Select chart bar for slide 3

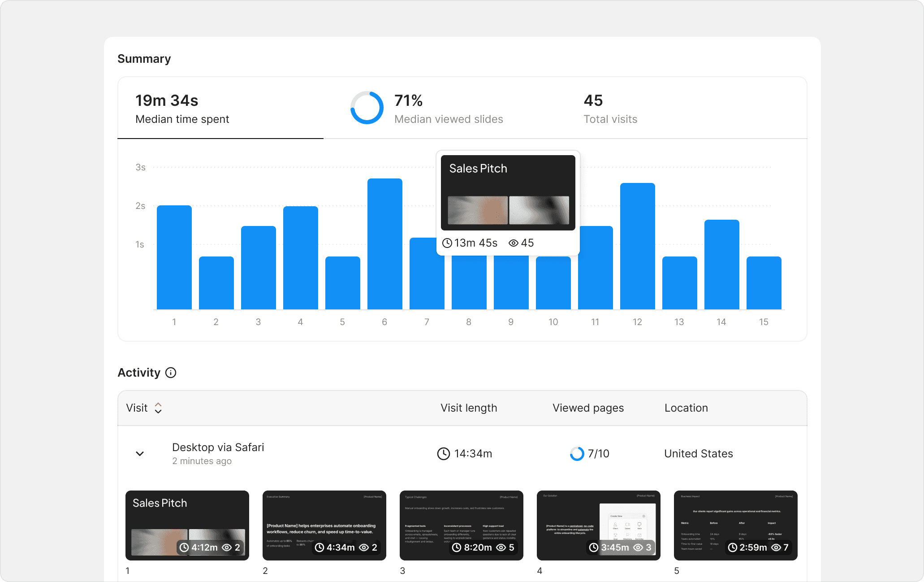point(259,268)
